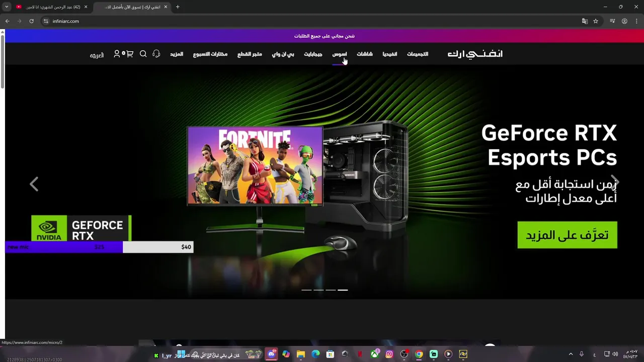Open the site search magnifier icon
644x362 pixels.
[143, 54]
